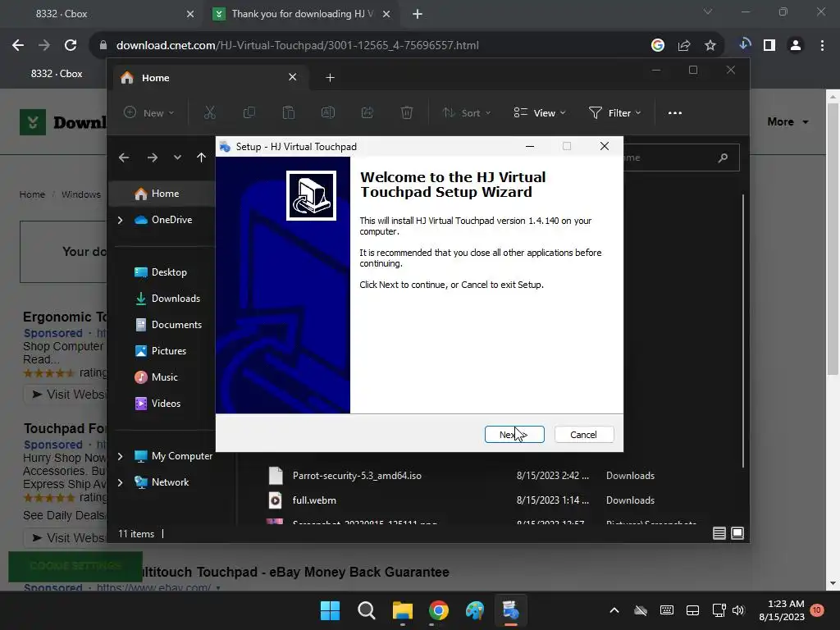Open the New dropdown in Explorer
This screenshot has width=840, height=630.
pos(149,112)
